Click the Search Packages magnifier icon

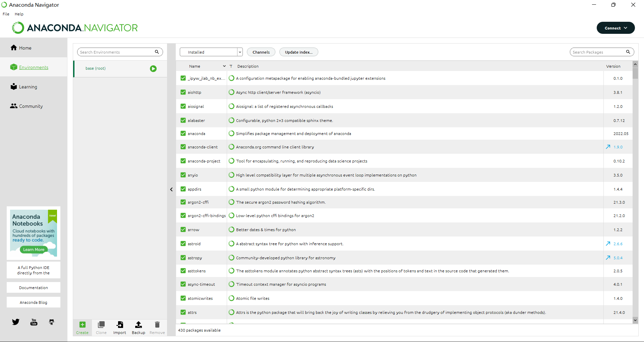[x=628, y=52]
